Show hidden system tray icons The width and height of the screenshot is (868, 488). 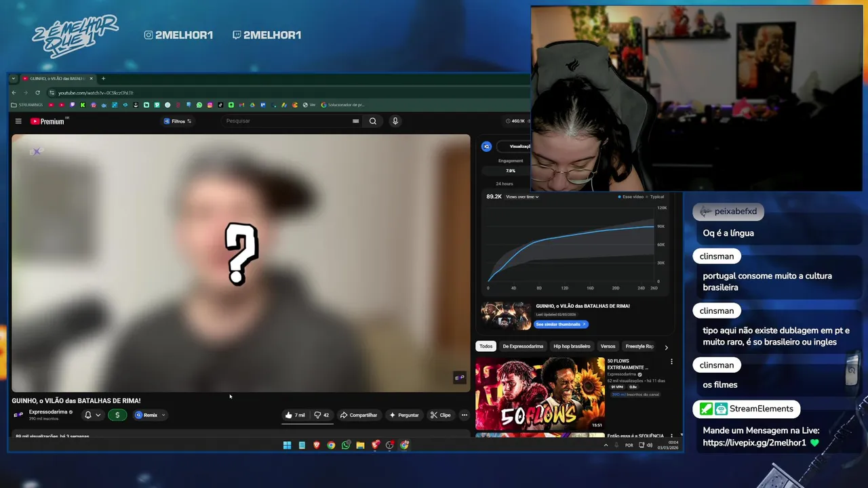606,445
